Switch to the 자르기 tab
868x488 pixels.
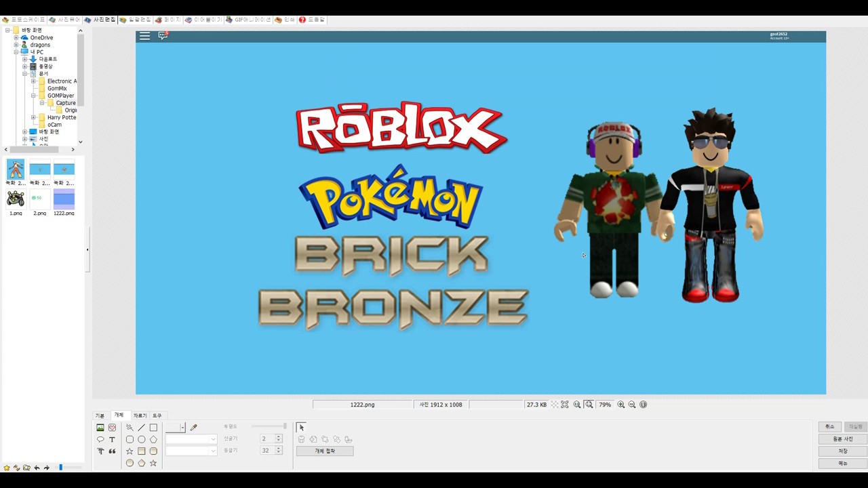pyautogui.click(x=140, y=415)
